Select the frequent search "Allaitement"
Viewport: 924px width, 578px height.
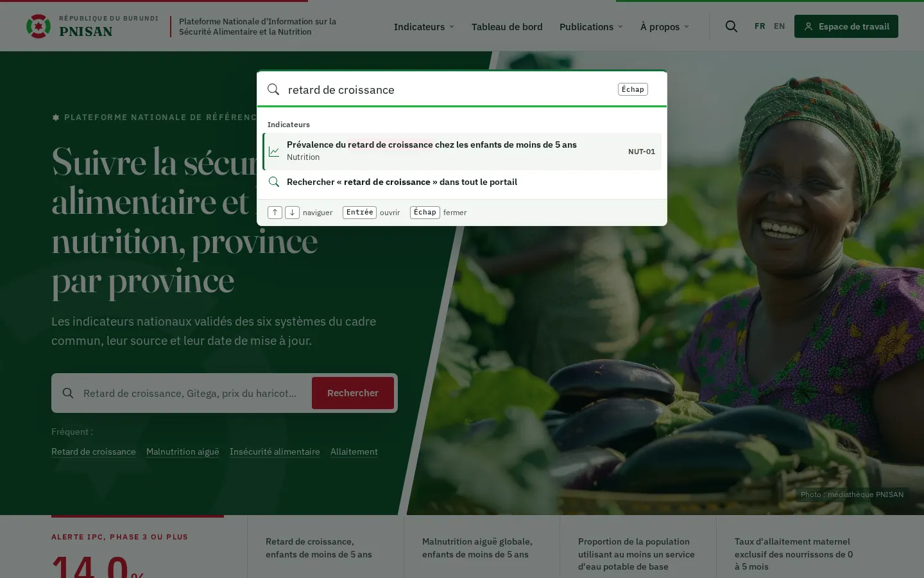(354, 451)
